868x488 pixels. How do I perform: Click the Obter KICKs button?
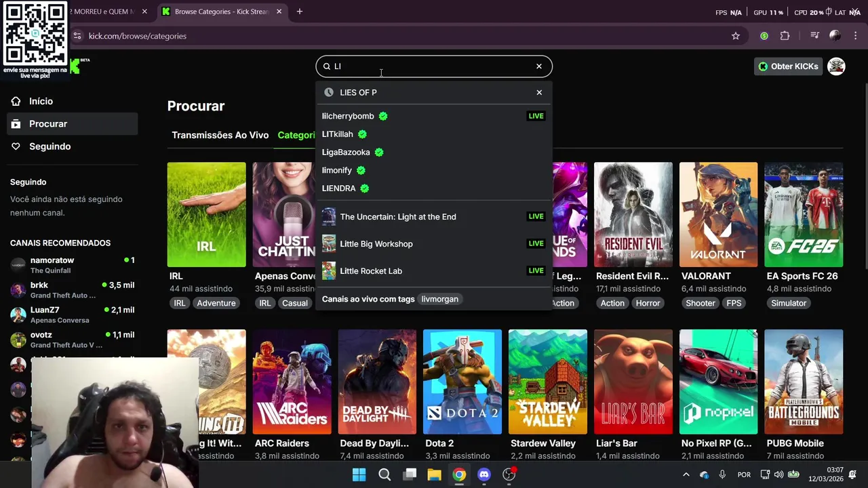(788, 66)
